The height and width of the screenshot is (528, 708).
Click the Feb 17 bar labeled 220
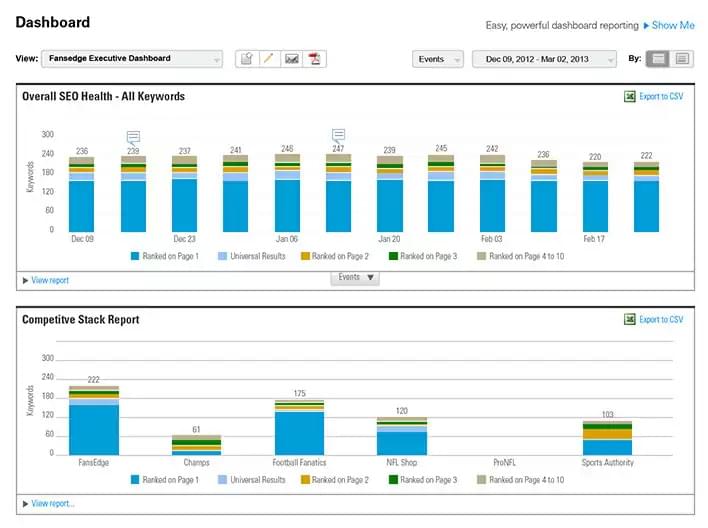[x=595, y=197]
